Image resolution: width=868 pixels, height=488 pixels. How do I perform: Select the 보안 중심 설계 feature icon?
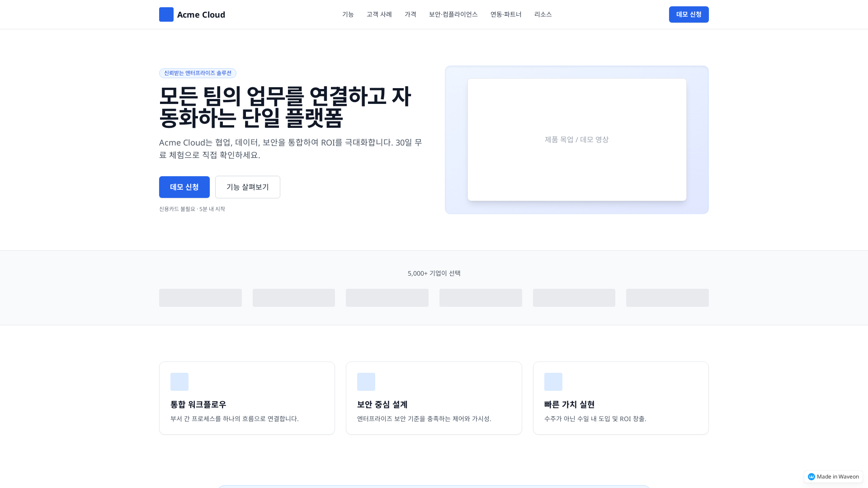click(x=366, y=381)
